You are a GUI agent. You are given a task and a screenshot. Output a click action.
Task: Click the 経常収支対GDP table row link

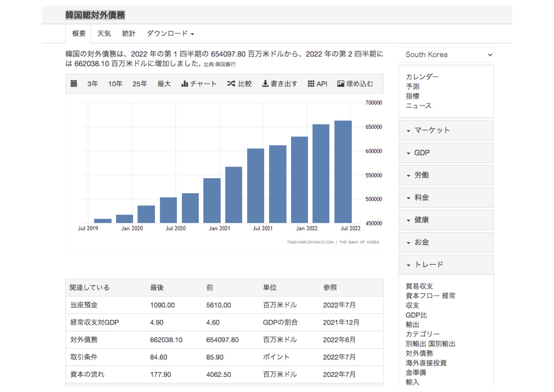pos(94,322)
